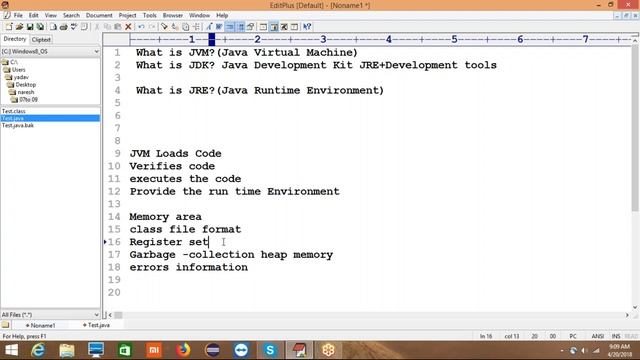Click line 14 text Memory area
This screenshot has width=640, height=360.
point(165,217)
